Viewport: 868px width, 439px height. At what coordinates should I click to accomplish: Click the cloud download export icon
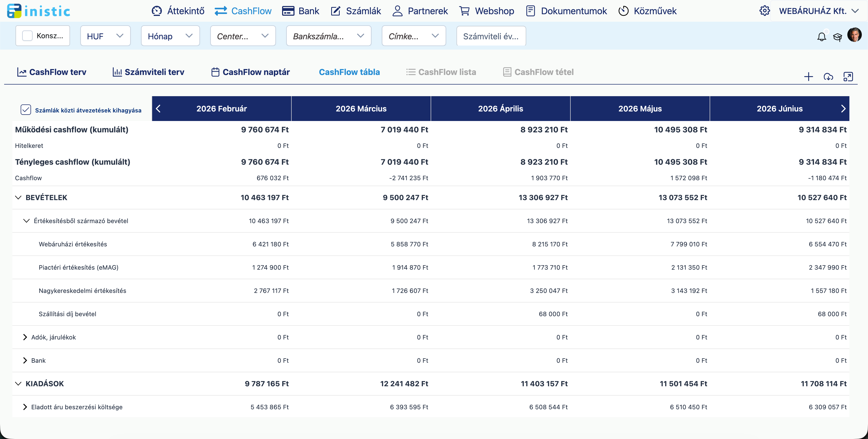pos(828,77)
